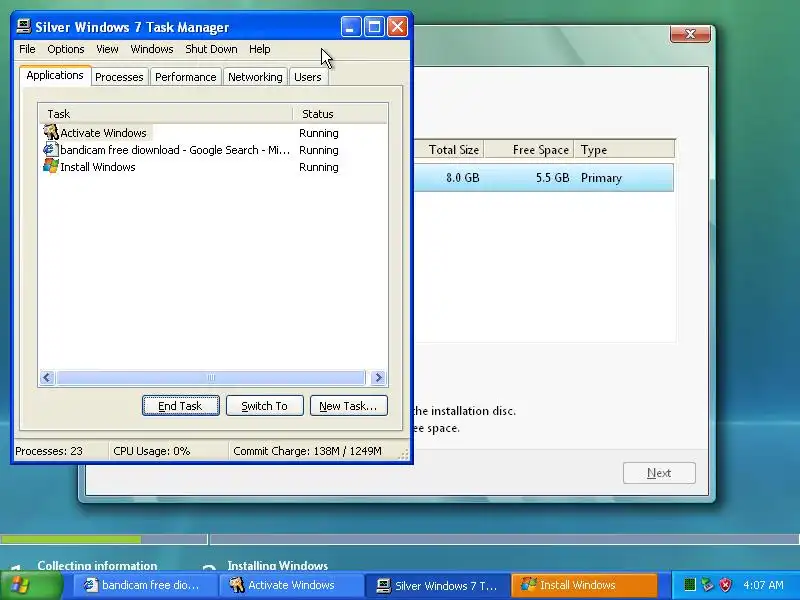Screen dimensions: 800x600
Task: Click the Task Manager window resize grip
Action: click(404, 455)
